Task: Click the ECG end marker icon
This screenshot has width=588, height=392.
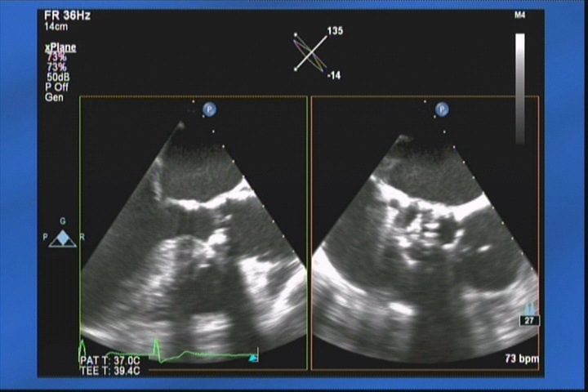Action: pyautogui.click(x=254, y=359)
